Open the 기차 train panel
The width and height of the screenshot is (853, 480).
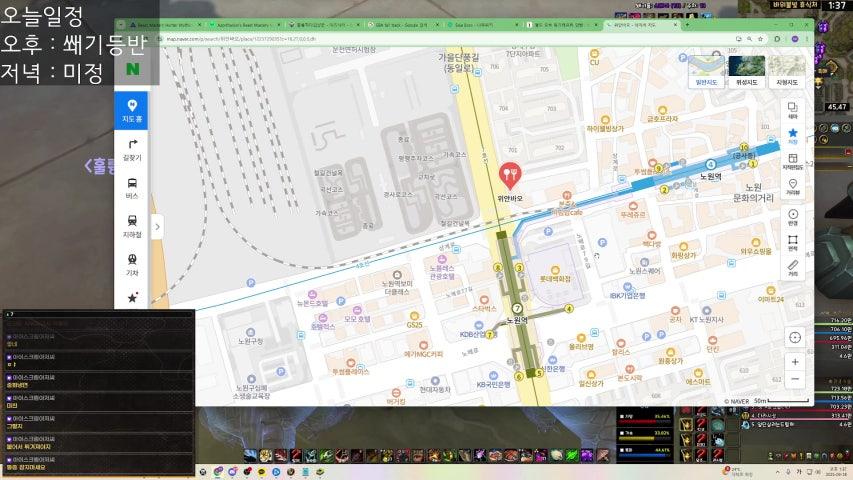[132, 265]
